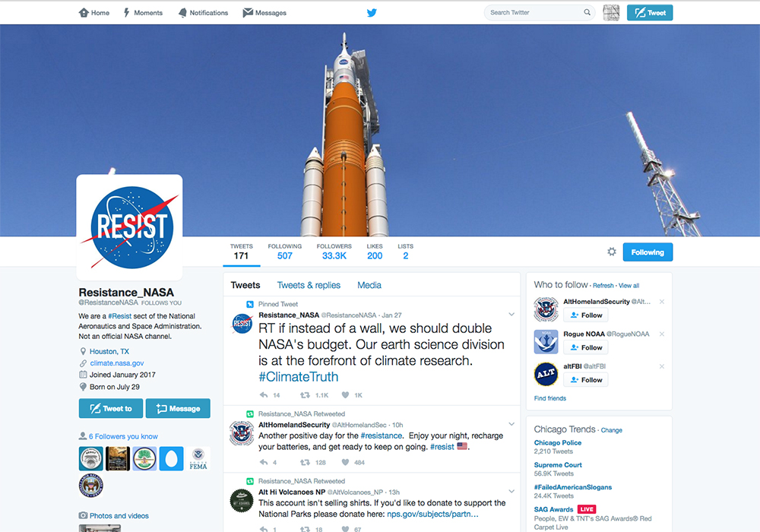Viewport: 760px width, 532px height.
Task: Click inside the Search Twitter field
Action: [x=534, y=13]
